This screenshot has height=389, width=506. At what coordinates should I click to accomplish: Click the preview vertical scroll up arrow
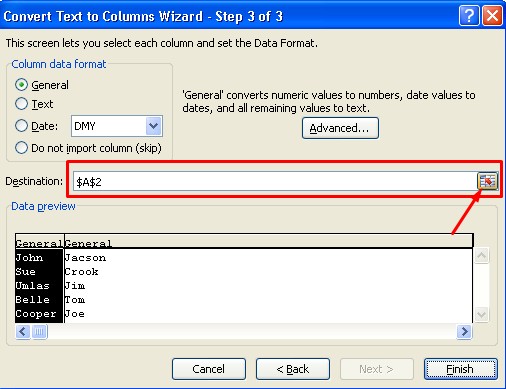[x=482, y=256]
